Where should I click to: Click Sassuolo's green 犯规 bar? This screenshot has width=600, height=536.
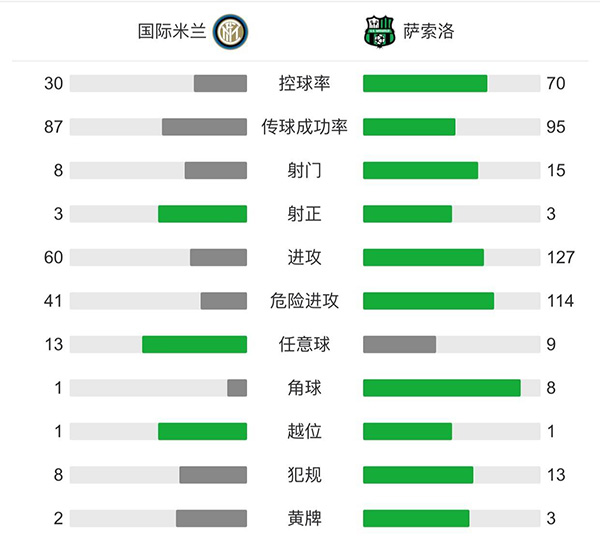(x=418, y=475)
